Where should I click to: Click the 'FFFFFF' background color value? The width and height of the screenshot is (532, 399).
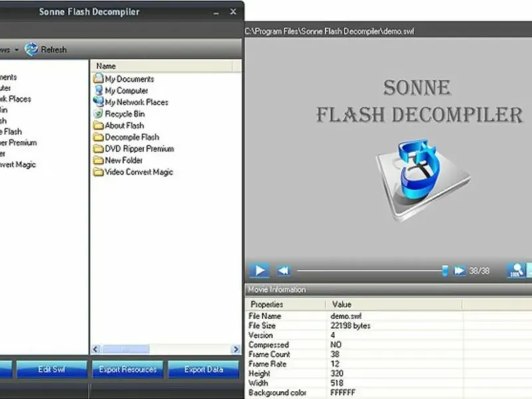[342, 392]
